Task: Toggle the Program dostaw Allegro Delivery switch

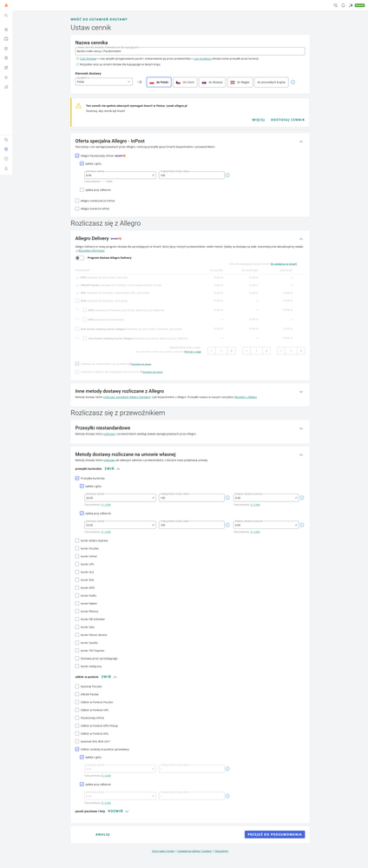Action: click(80, 257)
